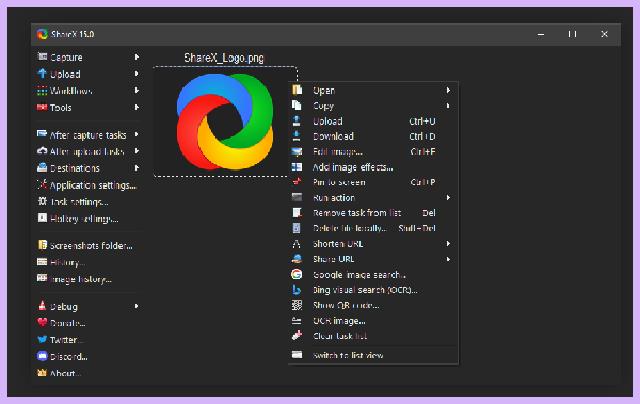Click the ShareX app icon in title bar

(x=42, y=34)
